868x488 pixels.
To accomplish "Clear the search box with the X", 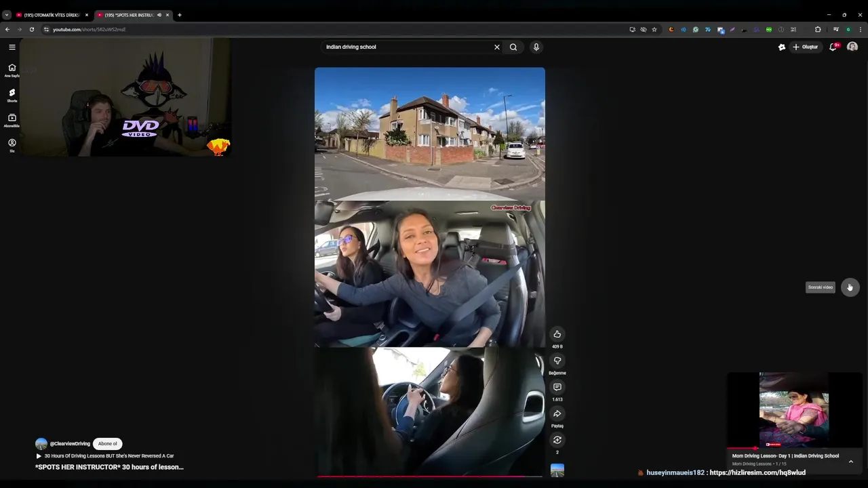I will pyautogui.click(x=497, y=47).
